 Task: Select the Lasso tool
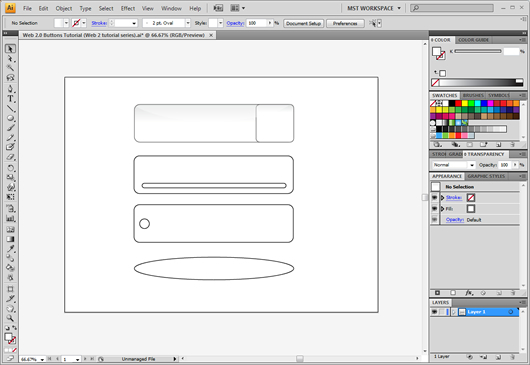10,78
